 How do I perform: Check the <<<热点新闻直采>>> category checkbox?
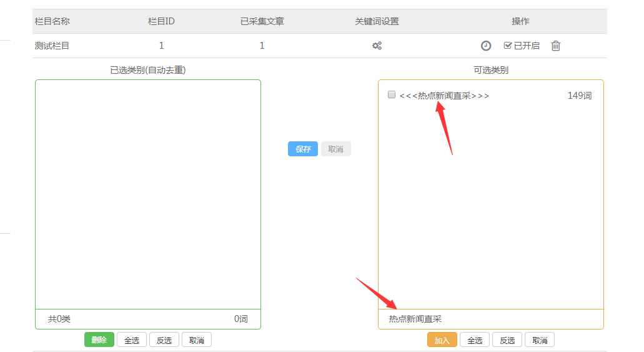click(392, 95)
